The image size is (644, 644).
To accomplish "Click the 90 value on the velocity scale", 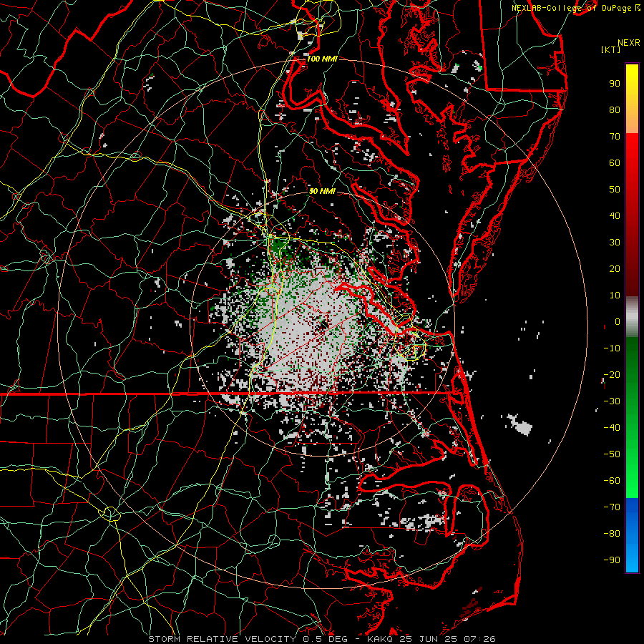I will point(615,84).
